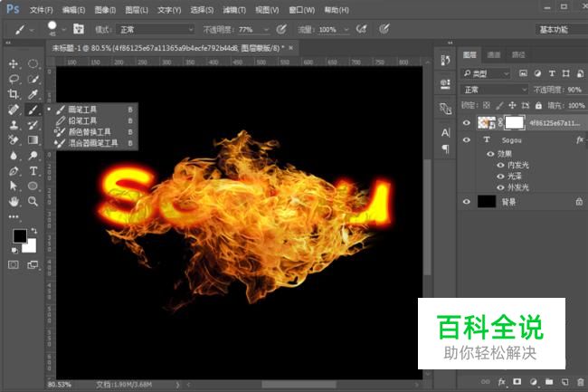Open the layer filter 类型 dropdown
The width and height of the screenshot is (588, 392).
point(486,73)
